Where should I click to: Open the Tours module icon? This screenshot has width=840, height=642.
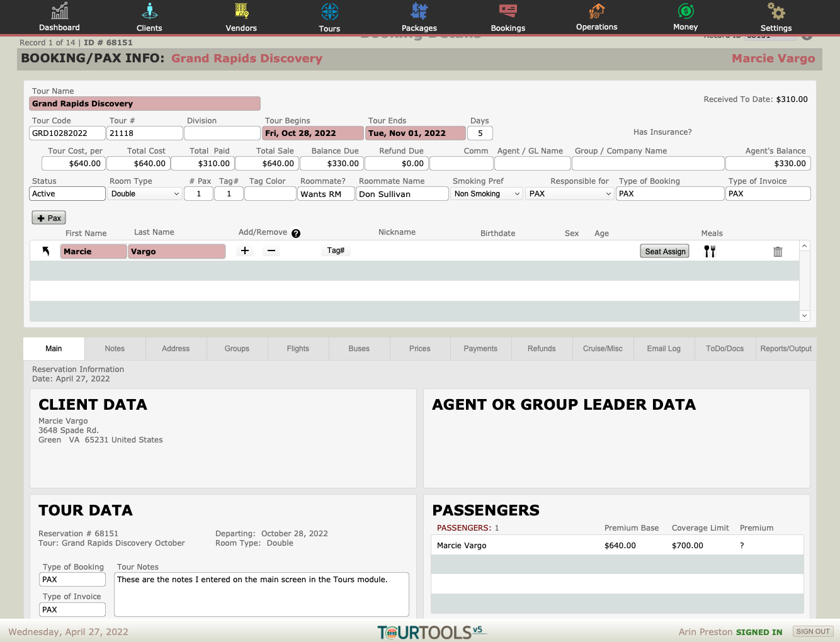tap(329, 11)
